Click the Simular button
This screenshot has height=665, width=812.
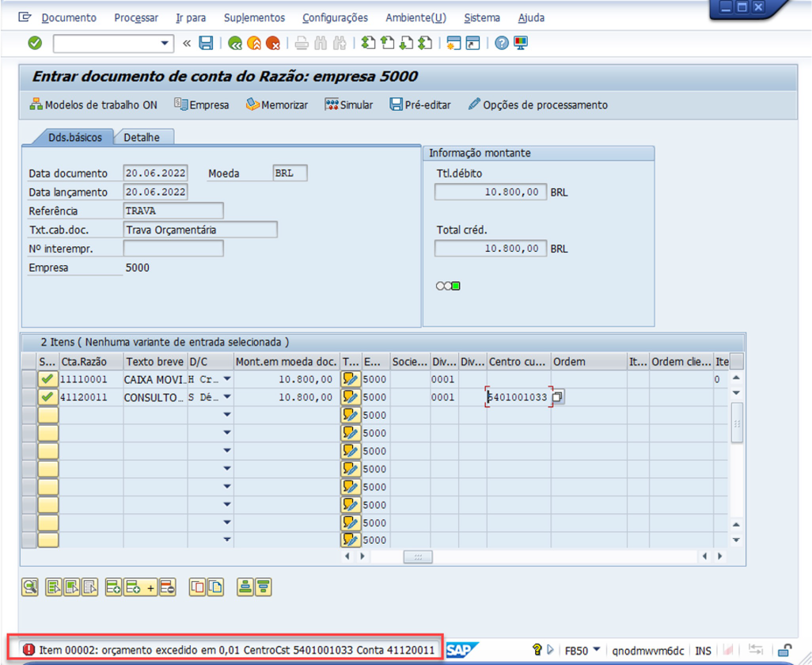(x=349, y=104)
